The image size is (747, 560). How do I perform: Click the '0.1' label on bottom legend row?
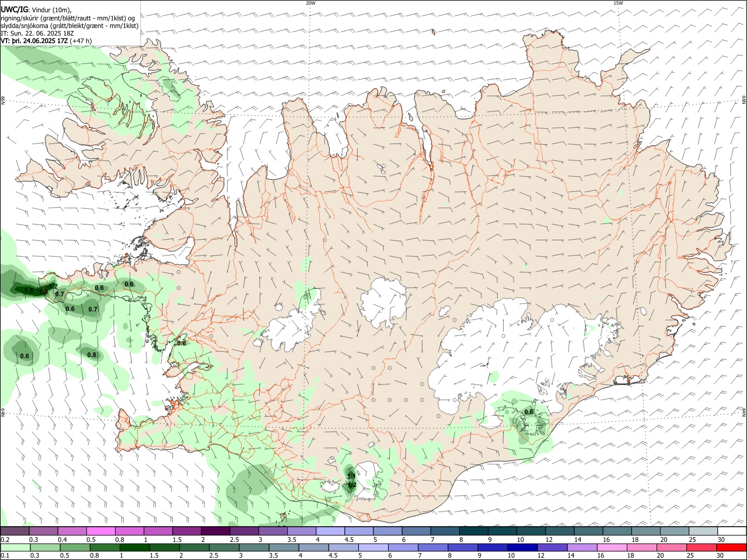[5, 556]
